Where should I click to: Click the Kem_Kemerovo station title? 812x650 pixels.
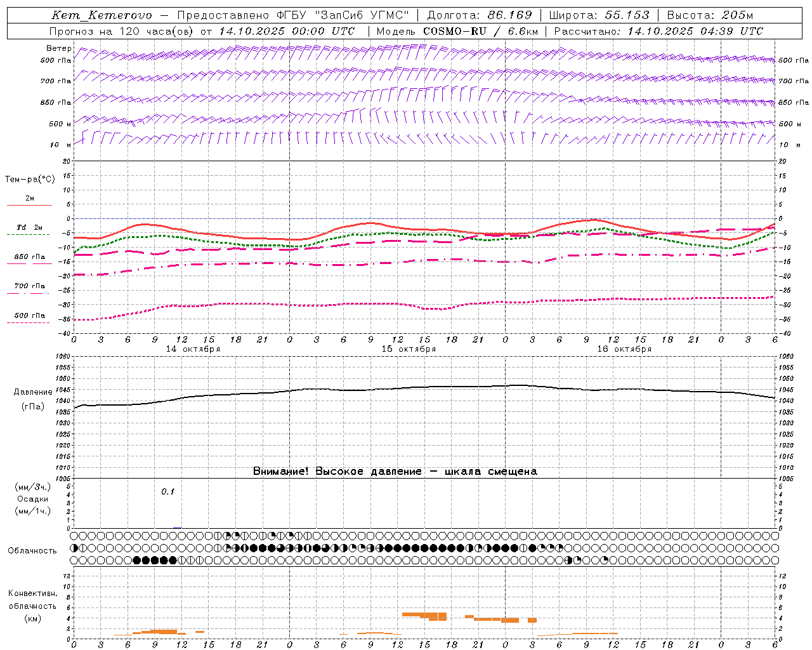101,15
